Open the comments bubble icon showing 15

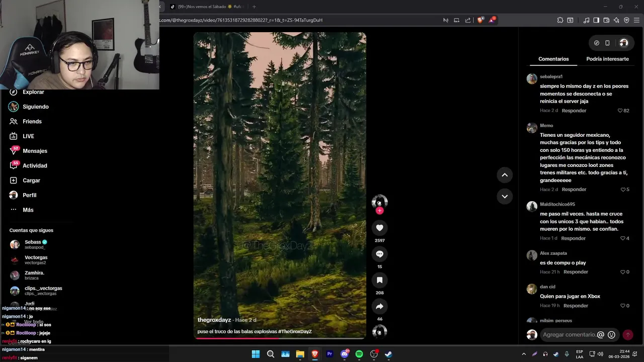[x=379, y=254]
